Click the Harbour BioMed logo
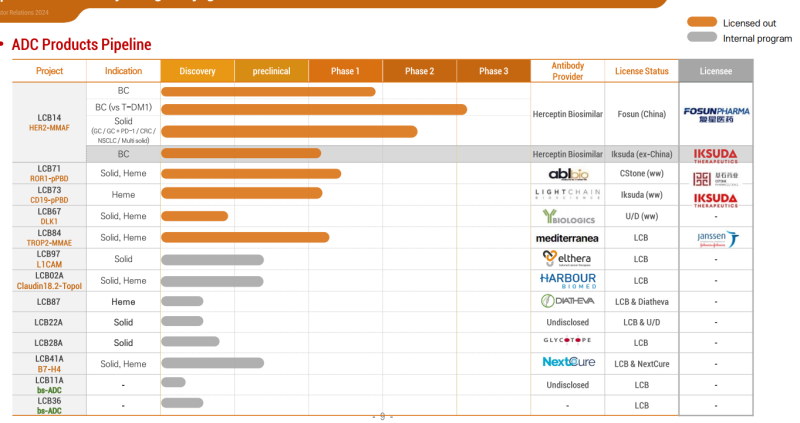This screenshot has height=423, width=800. [568, 281]
